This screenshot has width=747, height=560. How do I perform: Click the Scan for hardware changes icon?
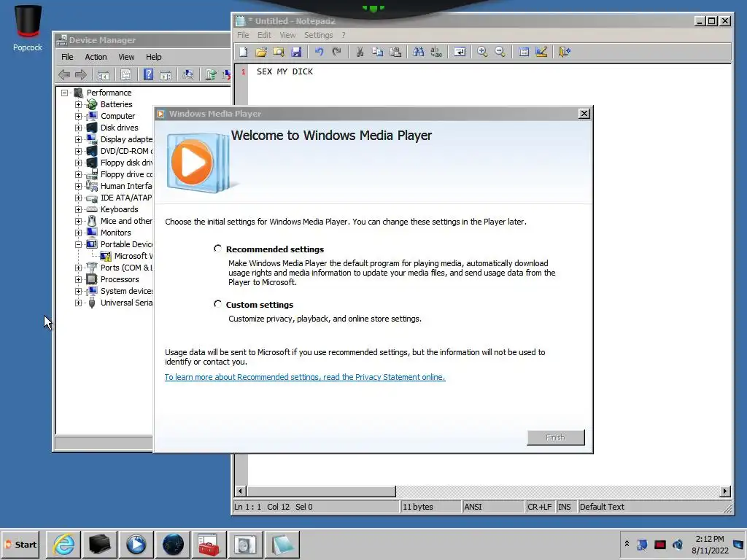point(188,74)
